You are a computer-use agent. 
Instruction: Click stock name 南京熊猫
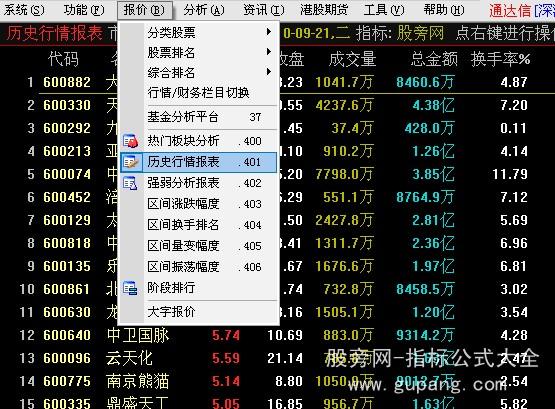coord(138,381)
